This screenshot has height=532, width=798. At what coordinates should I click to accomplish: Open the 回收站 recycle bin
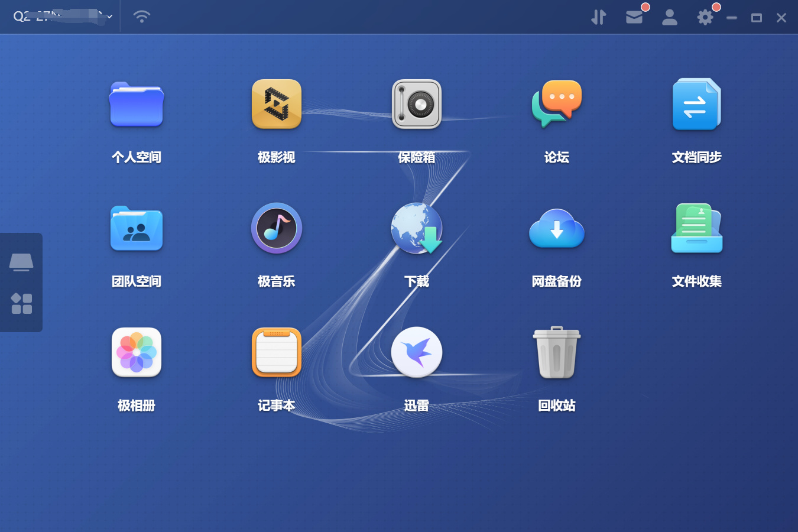(557, 353)
